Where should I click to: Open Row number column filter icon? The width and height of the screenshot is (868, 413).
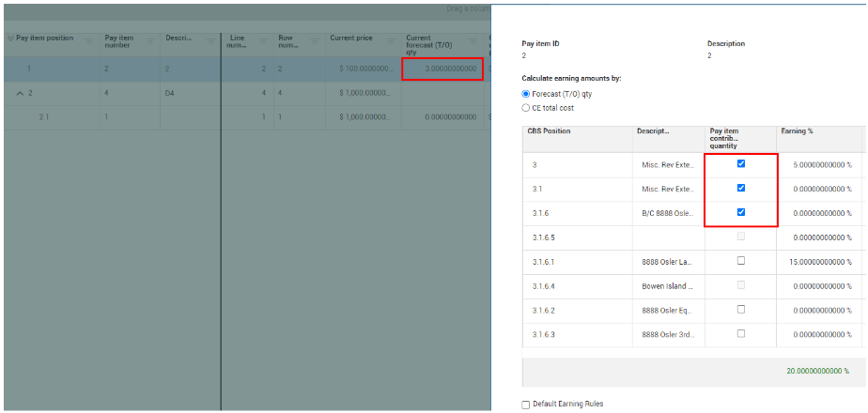coord(310,40)
